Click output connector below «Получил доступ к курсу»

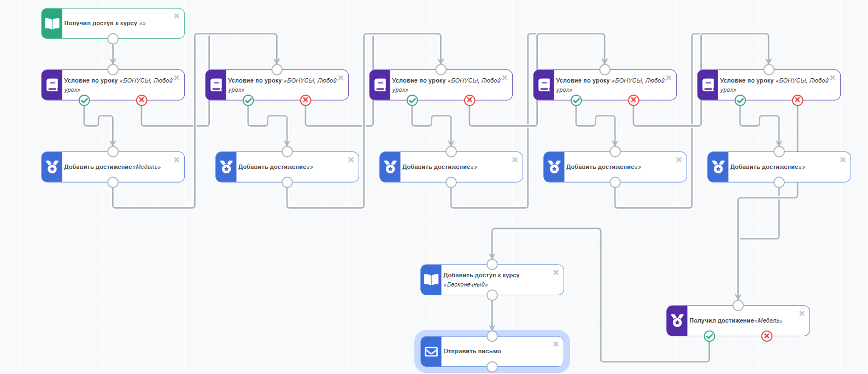pyautogui.click(x=113, y=39)
